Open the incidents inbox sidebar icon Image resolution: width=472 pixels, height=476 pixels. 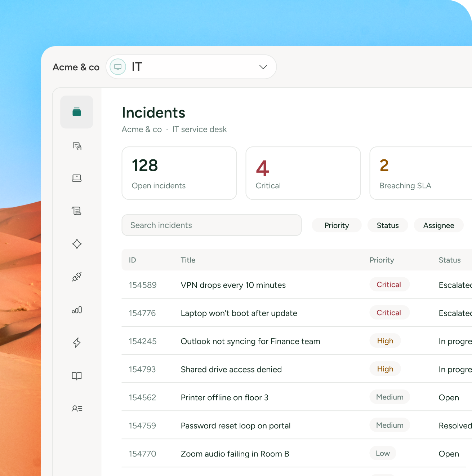click(77, 112)
